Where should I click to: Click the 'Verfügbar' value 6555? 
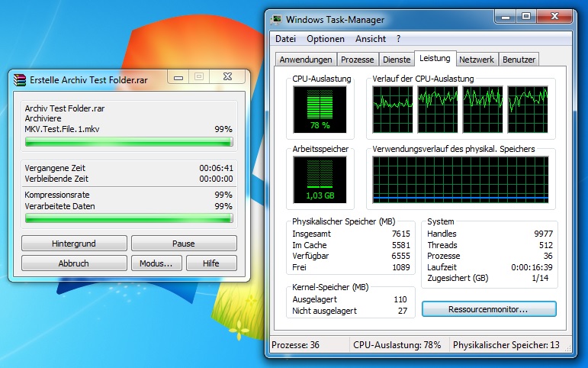tap(401, 256)
